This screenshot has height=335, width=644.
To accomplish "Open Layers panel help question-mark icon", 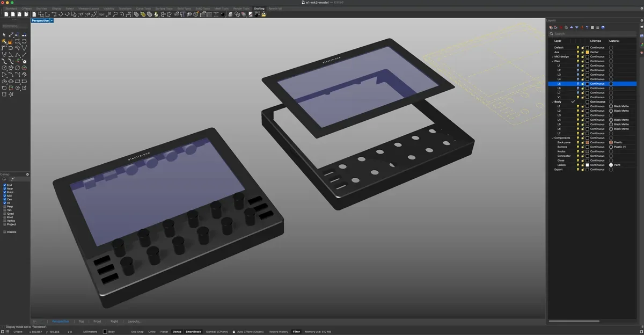I will (603, 27).
